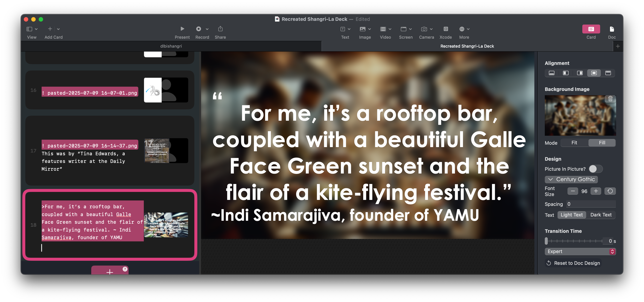
Task: Click the Video toolbar icon
Action: [x=383, y=29]
